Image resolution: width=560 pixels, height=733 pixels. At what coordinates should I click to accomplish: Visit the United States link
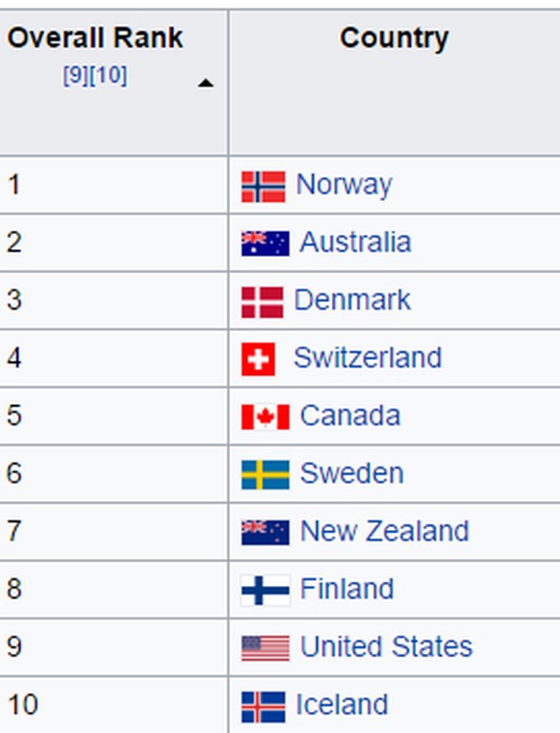386,646
